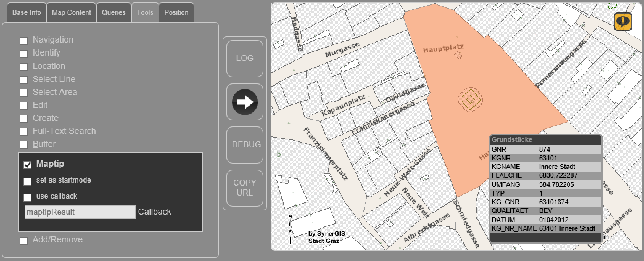Click the COPY URL button
644x261 pixels.
[245, 188]
